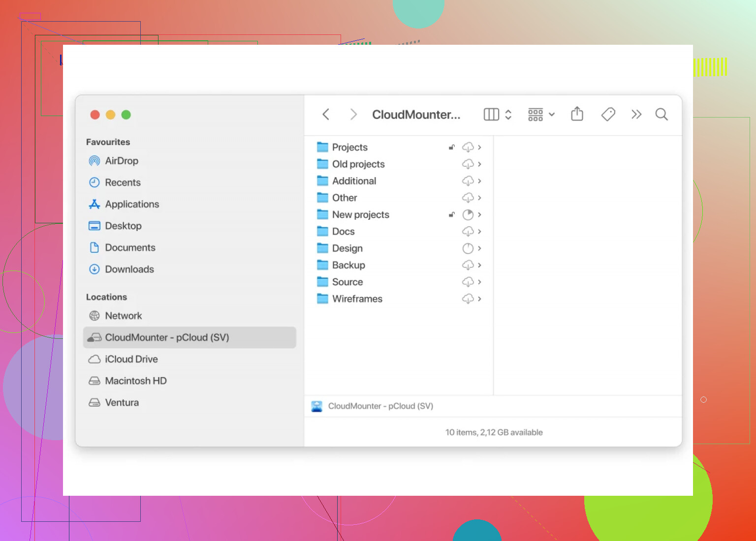Viewport: 756px width, 541px height.
Task: Open iCloud Drive in Locations
Action: (x=131, y=359)
